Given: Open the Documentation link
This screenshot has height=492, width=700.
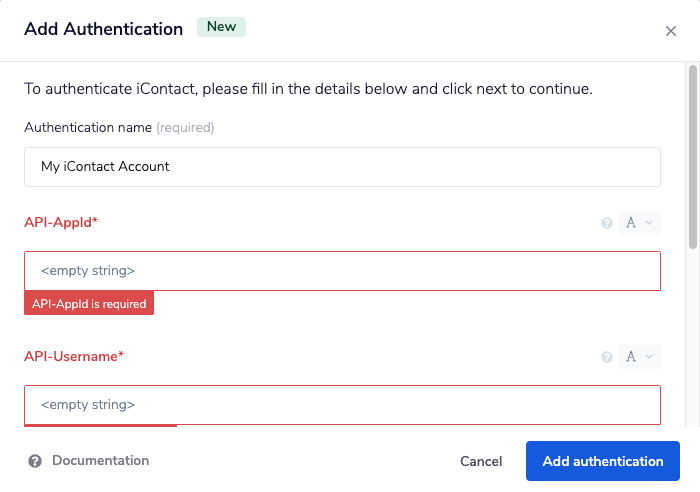Looking at the screenshot, I should click(x=100, y=461).
